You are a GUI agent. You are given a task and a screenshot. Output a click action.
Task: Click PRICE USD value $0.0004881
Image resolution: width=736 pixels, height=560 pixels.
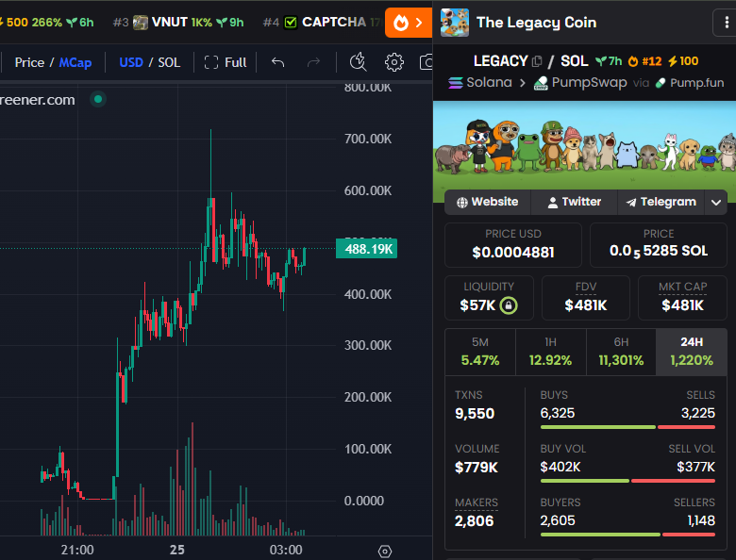[x=513, y=253]
